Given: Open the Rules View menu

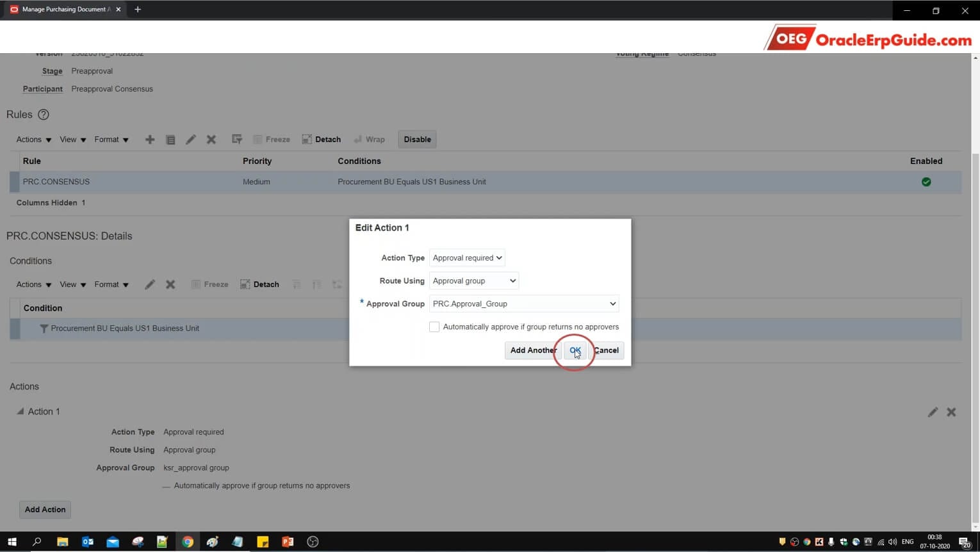Looking at the screenshot, I should pyautogui.click(x=73, y=140).
